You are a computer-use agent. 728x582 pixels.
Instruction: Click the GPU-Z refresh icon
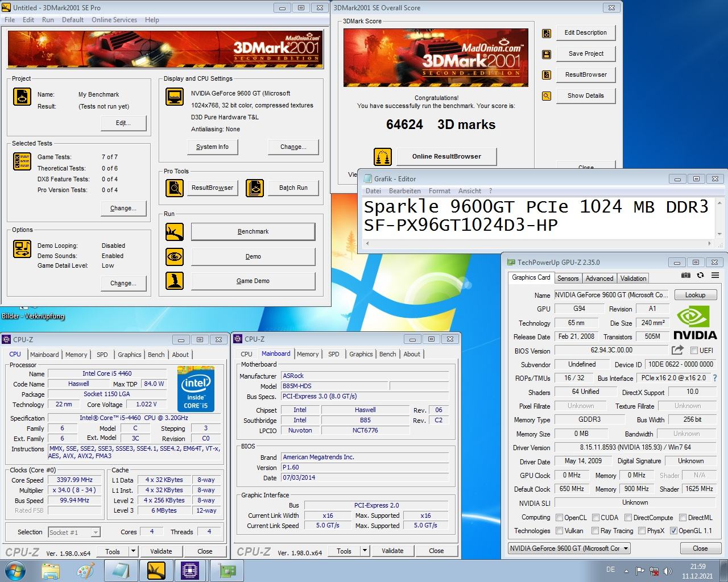point(700,275)
